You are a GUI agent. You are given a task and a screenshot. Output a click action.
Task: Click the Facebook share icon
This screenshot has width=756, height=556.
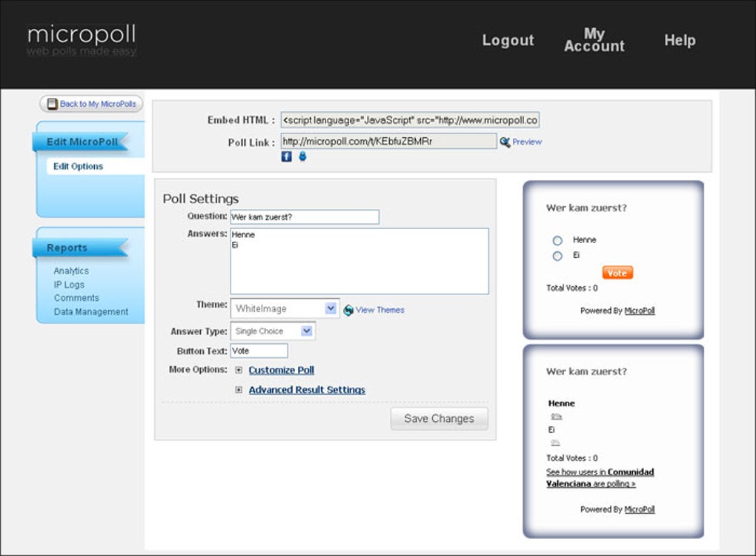286,156
